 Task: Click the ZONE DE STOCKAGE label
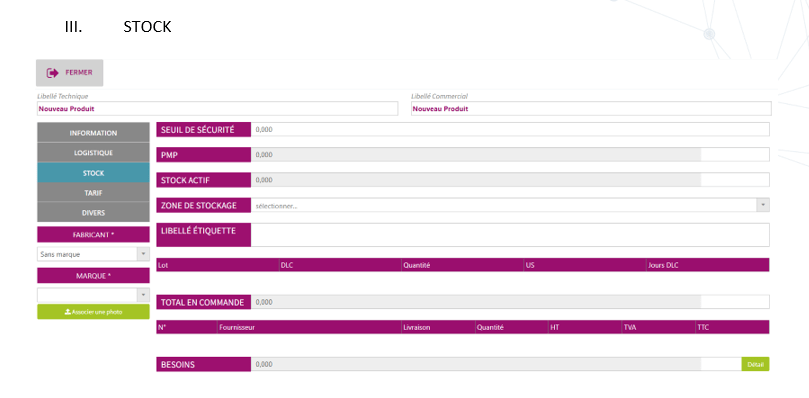coord(204,205)
